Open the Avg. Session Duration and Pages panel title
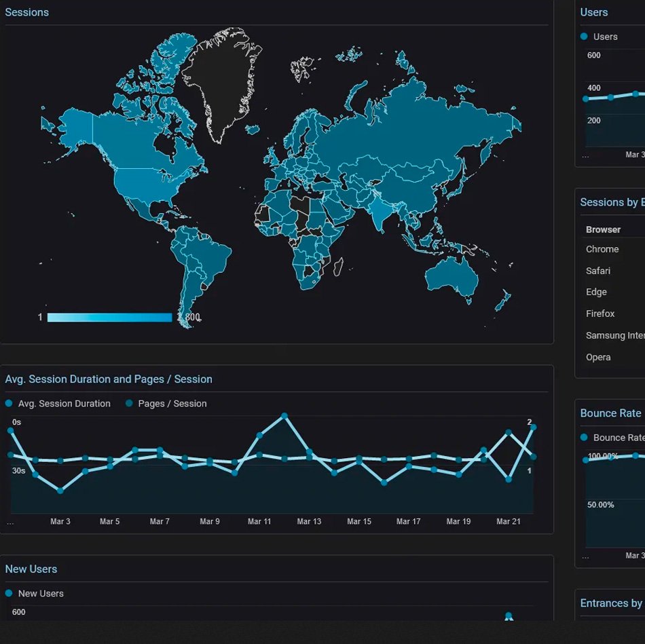Screen dimensions: 645x644 [109, 379]
